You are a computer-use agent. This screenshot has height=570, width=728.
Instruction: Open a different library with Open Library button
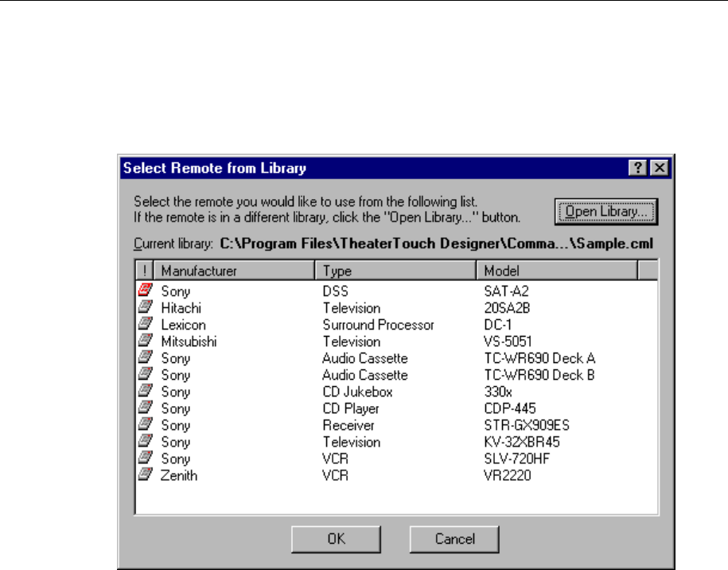(x=606, y=212)
